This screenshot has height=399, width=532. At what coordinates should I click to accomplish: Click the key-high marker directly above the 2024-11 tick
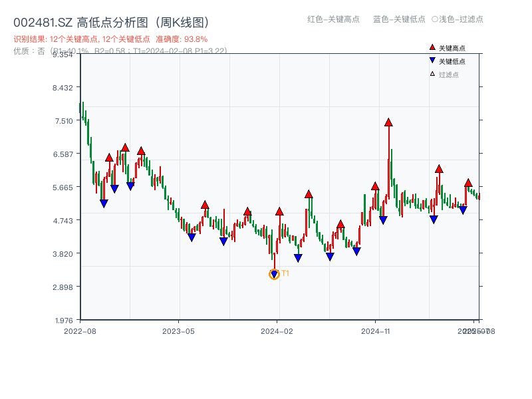tap(375, 186)
